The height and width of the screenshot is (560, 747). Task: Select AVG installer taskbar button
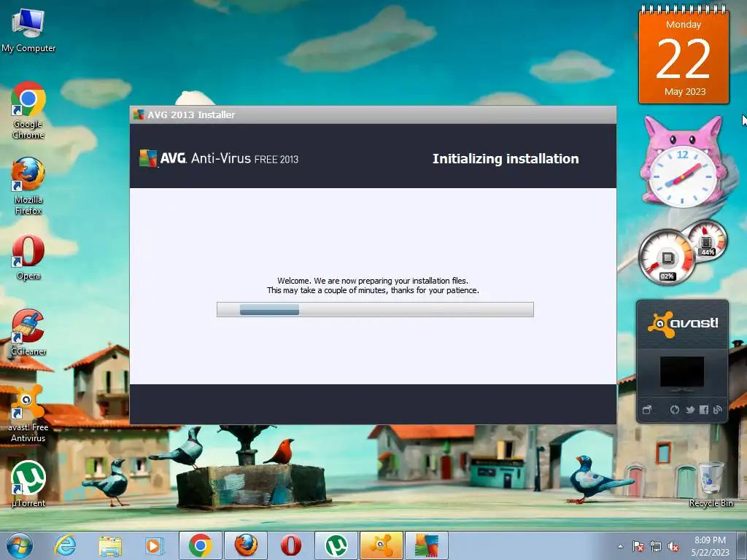(x=427, y=545)
